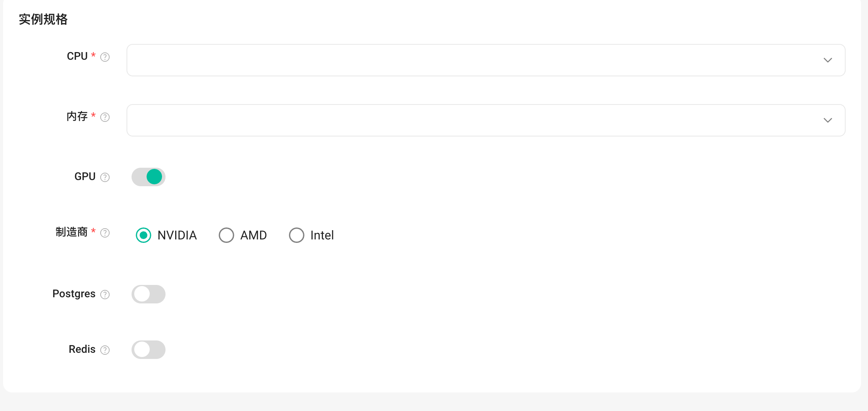Choose AMD as manufacturer

(x=226, y=235)
